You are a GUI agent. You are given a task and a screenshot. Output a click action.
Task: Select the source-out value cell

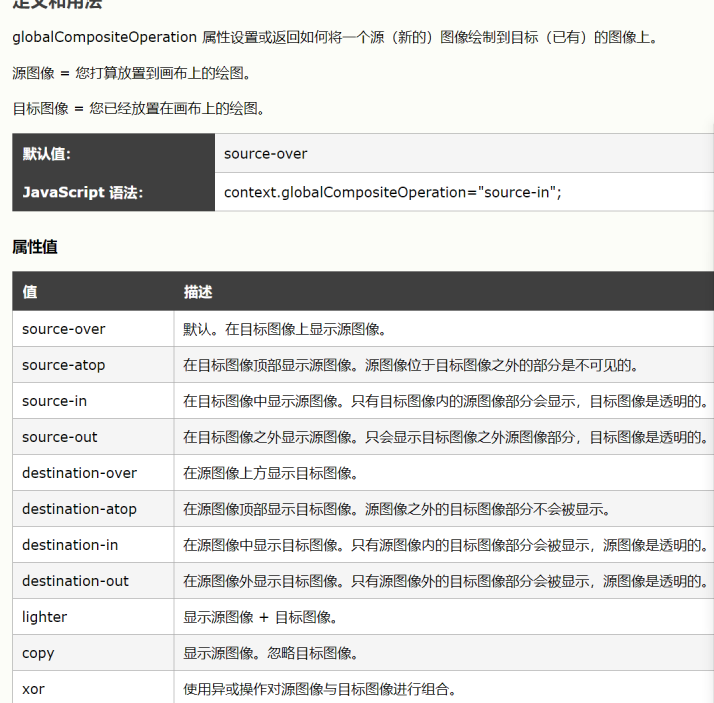pyautogui.click(x=93, y=437)
